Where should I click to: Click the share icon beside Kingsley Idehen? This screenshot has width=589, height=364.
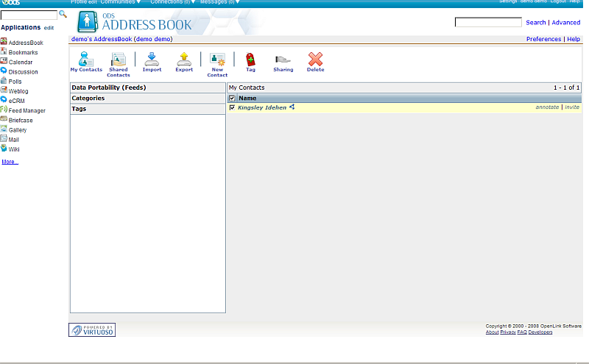click(x=292, y=107)
